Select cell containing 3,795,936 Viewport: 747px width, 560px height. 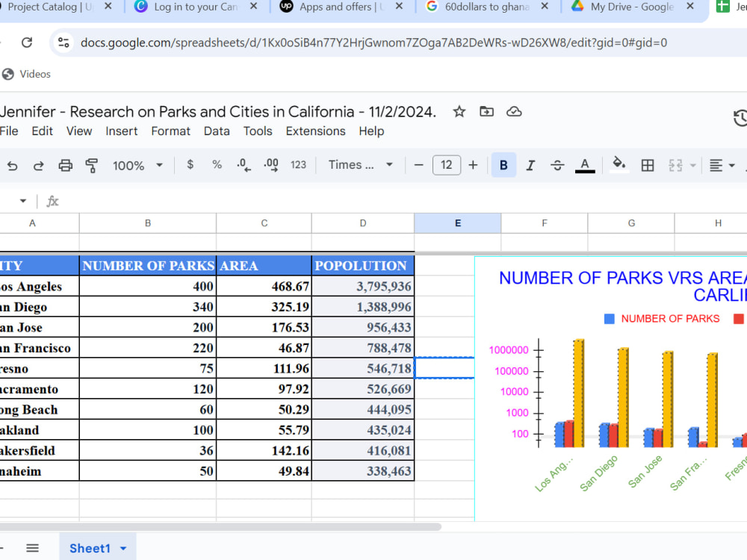point(362,286)
